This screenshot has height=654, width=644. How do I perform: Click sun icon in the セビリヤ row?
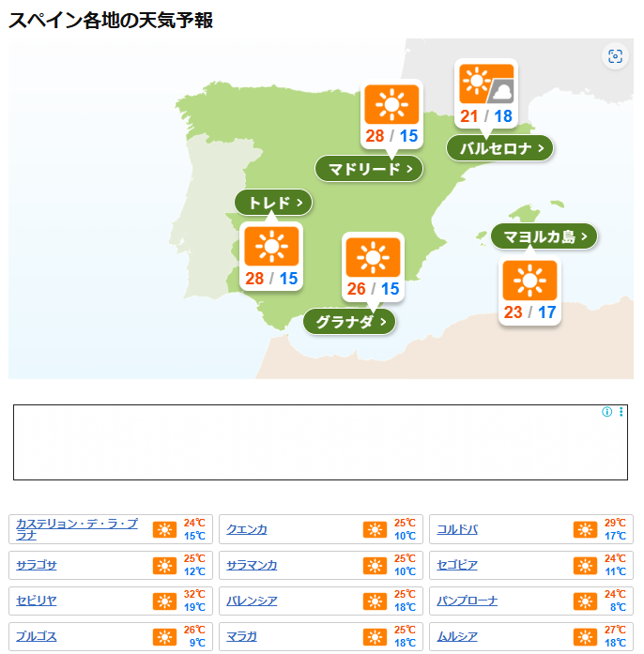pos(164,601)
